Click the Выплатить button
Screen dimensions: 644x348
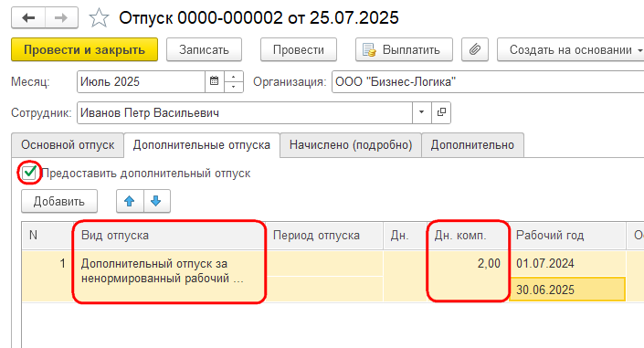404,49
